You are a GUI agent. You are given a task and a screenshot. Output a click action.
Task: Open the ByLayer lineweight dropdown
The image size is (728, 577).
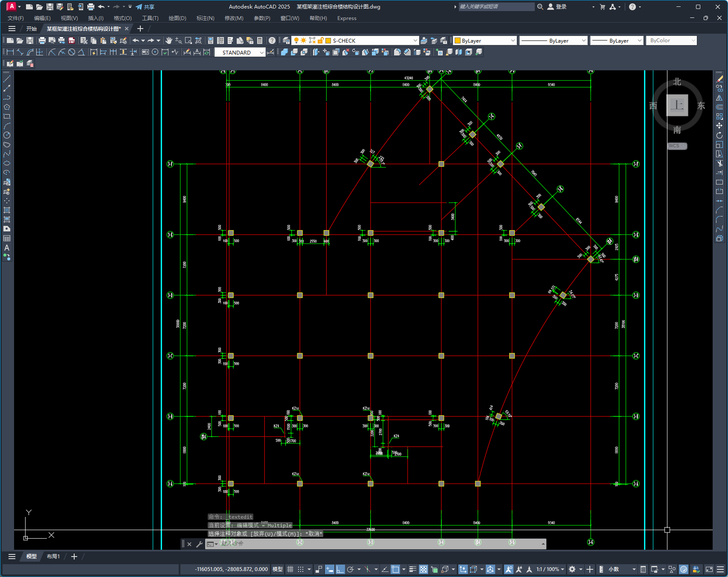pos(639,40)
